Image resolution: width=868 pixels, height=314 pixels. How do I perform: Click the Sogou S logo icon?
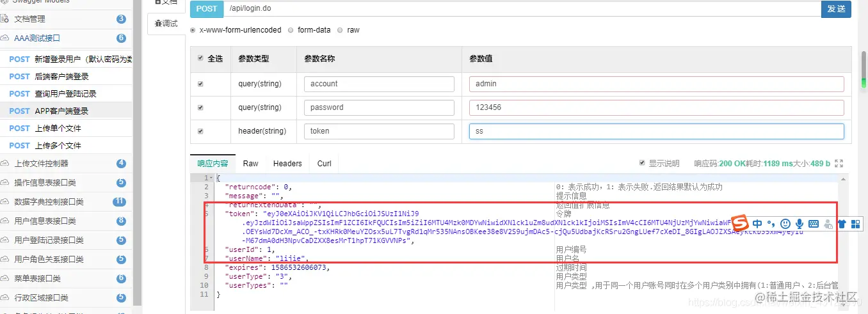pyautogui.click(x=740, y=224)
